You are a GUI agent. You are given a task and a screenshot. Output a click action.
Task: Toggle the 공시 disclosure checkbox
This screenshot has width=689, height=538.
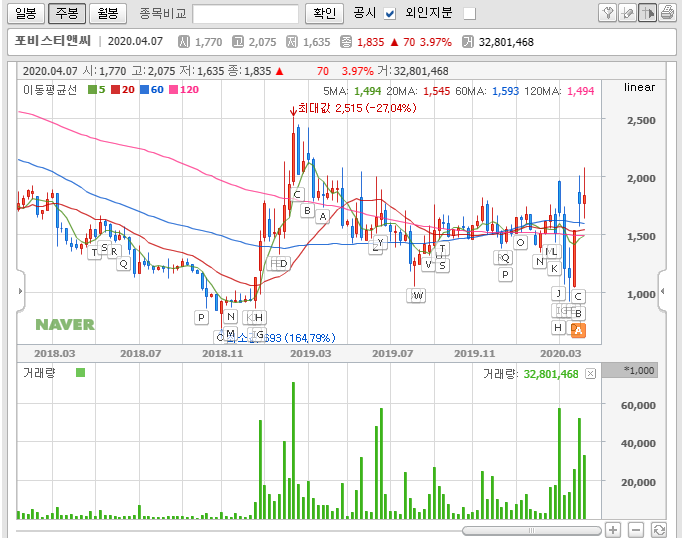point(390,14)
